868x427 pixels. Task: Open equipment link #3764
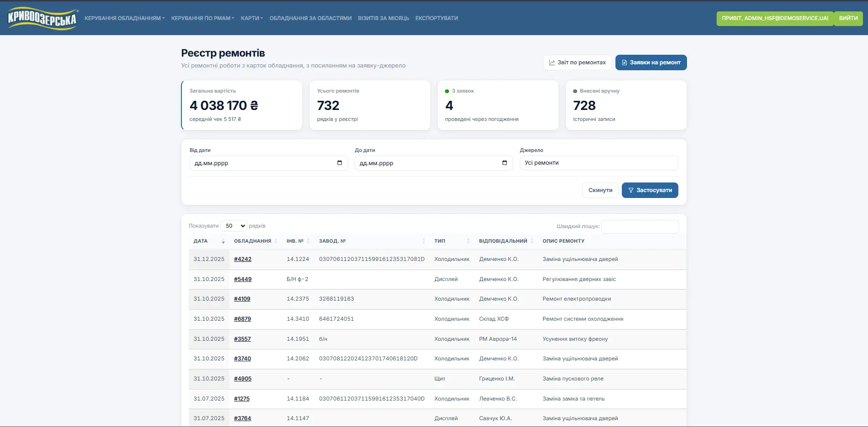(243, 418)
